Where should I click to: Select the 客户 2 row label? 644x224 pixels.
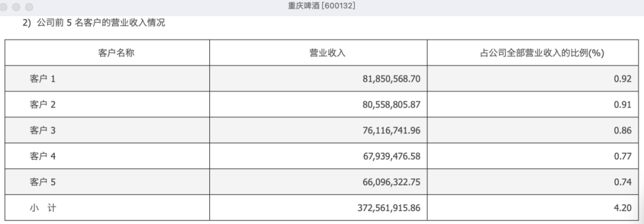point(42,104)
